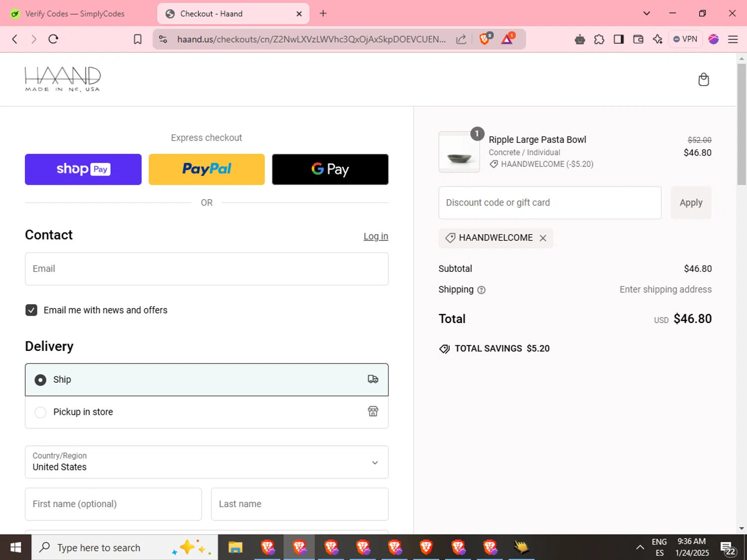This screenshot has width=747, height=560.
Task: Open the browser profile avatar
Action: click(714, 39)
